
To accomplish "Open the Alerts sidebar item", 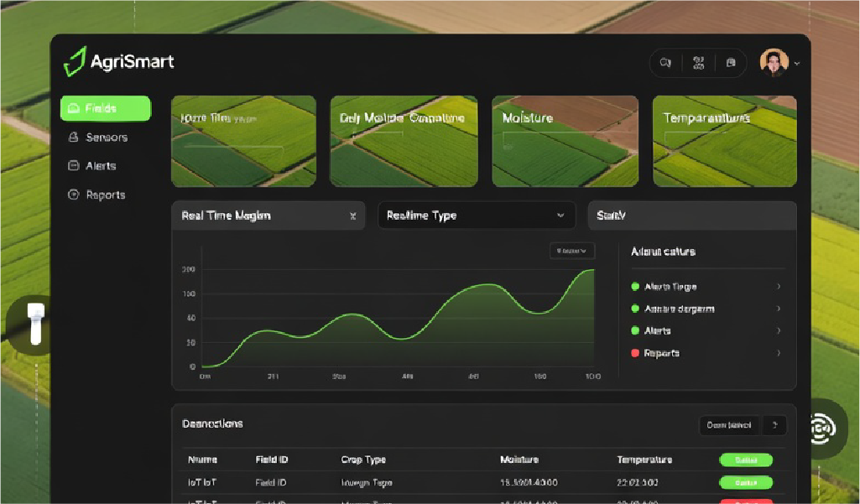I will point(92,165).
